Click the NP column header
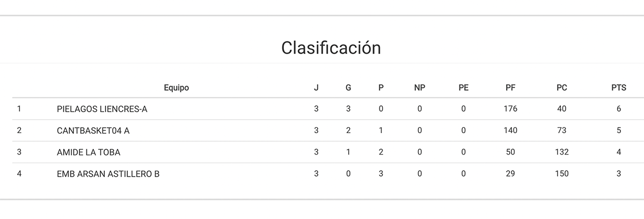Image resolution: width=644 pixels, height=219 pixels. (x=420, y=88)
